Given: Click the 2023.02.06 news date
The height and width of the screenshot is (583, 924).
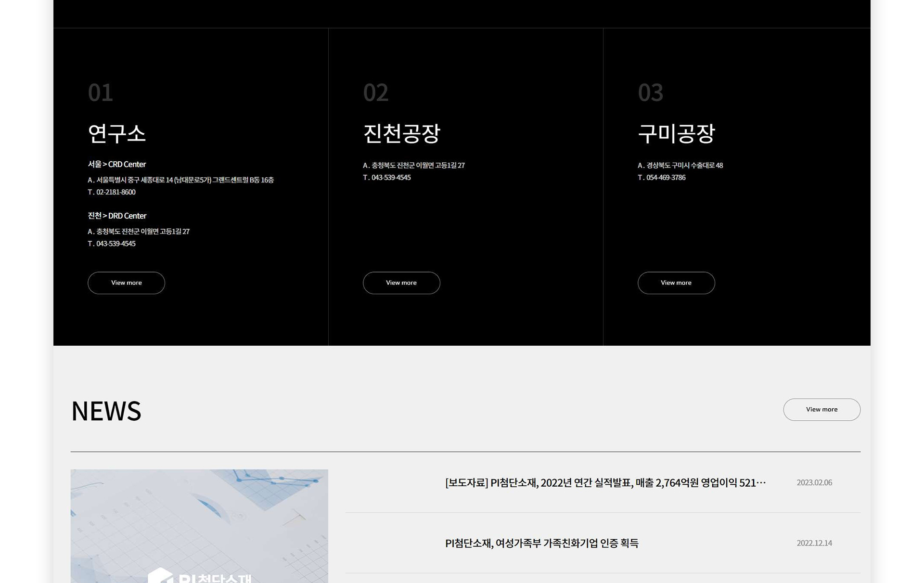Looking at the screenshot, I should (814, 482).
